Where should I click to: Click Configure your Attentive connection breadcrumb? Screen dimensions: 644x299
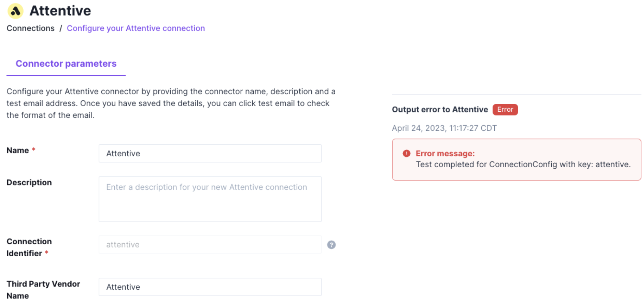pyautogui.click(x=136, y=28)
